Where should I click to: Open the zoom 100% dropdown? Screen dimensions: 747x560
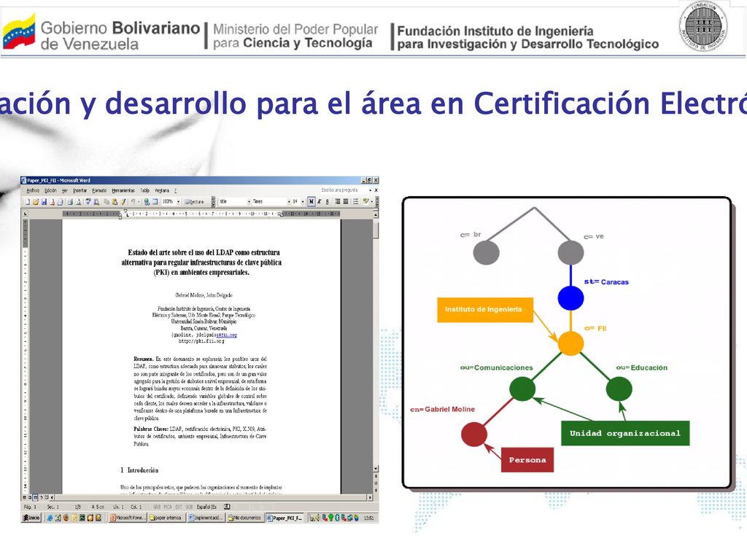(x=178, y=202)
